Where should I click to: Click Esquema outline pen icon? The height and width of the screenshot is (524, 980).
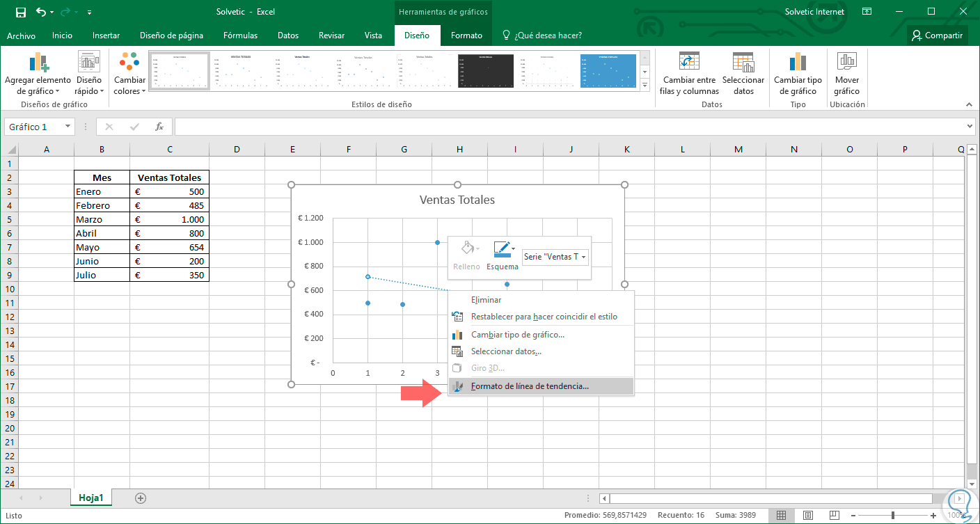point(501,249)
